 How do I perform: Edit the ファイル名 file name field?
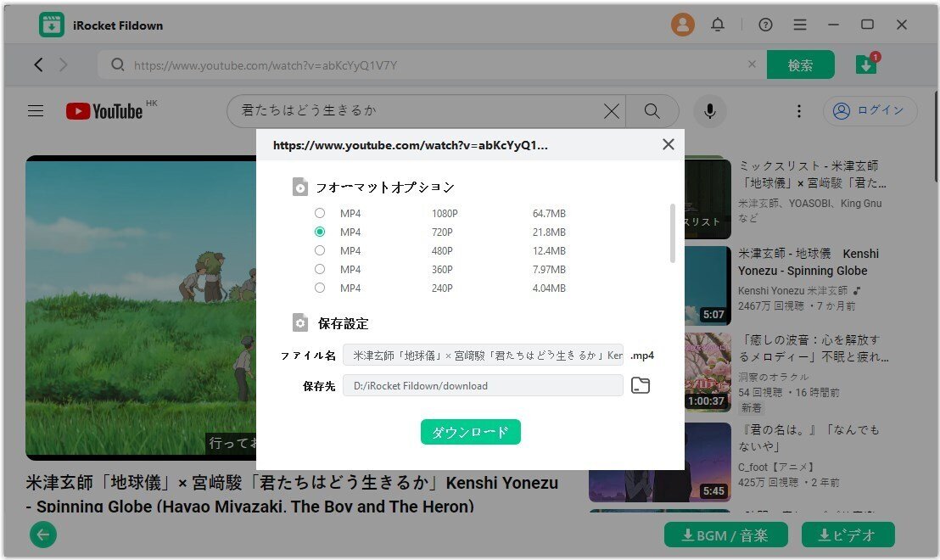pos(484,355)
